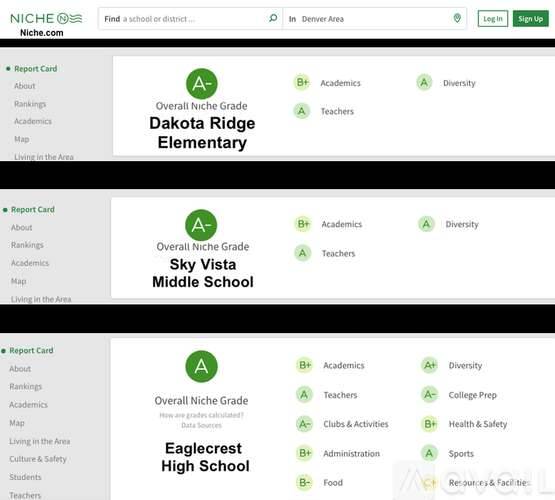
Task: Open How are grades calculated link
Action: coord(201,415)
